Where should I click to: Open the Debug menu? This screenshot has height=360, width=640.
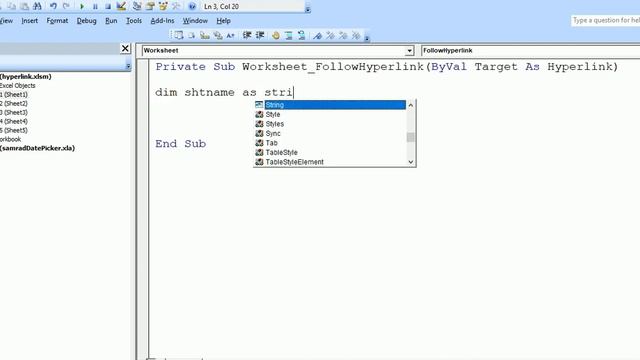pyautogui.click(x=87, y=20)
